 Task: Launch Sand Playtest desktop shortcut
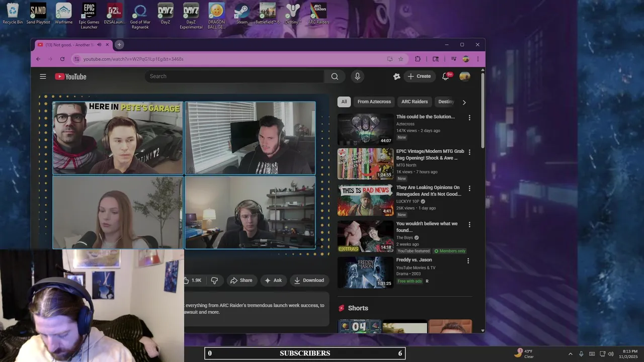pyautogui.click(x=38, y=14)
